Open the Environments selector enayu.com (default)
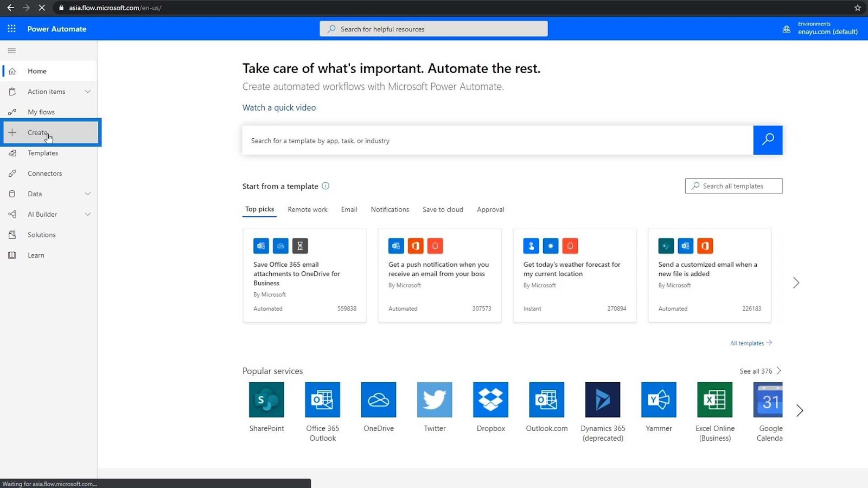Image resolution: width=868 pixels, height=488 pixels. tap(827, 28)
